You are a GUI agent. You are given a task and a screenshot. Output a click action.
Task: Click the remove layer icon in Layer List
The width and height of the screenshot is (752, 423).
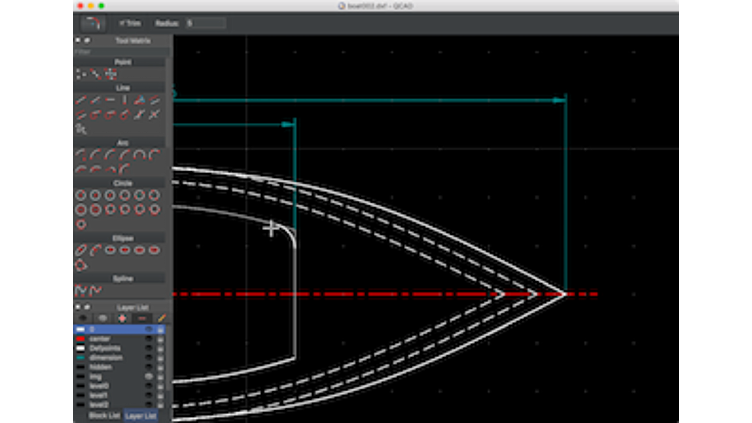click(x=141, y=318)
